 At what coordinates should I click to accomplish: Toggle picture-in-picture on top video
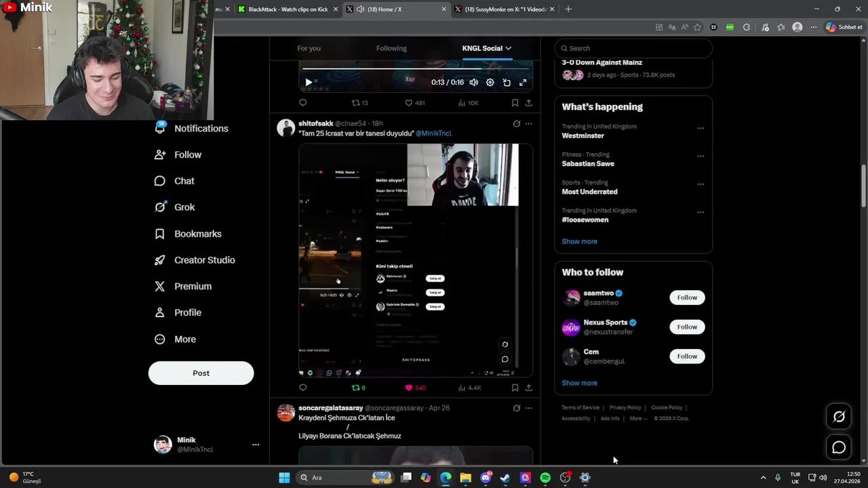[507, 83]
